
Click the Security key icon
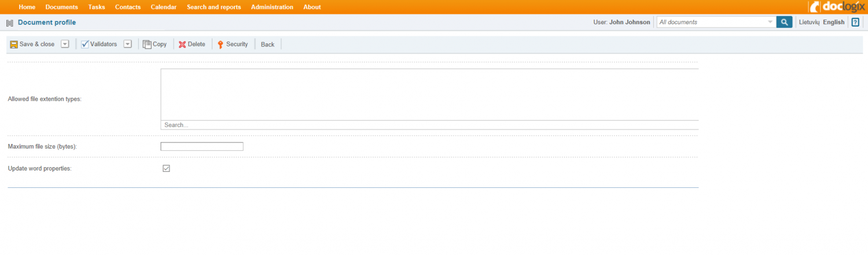point(220,45)
